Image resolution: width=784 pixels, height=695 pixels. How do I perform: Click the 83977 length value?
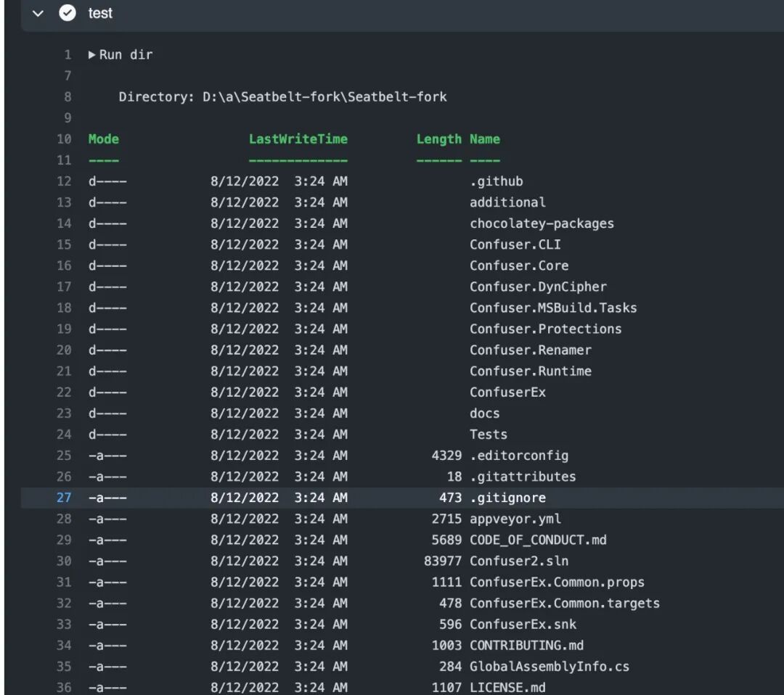(x=443, y=561)
